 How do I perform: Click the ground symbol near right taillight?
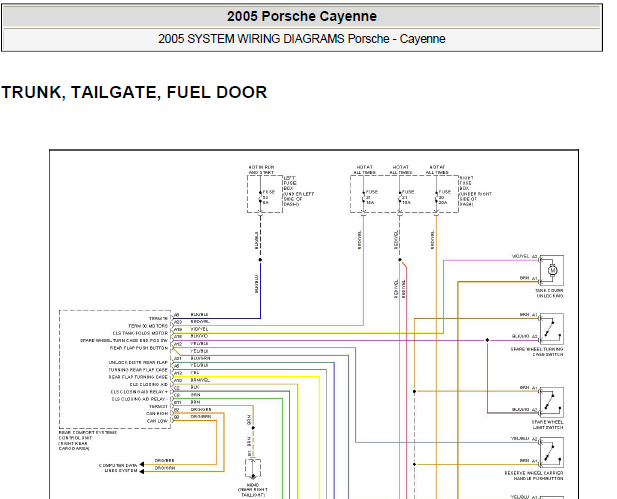pos(253,469)
